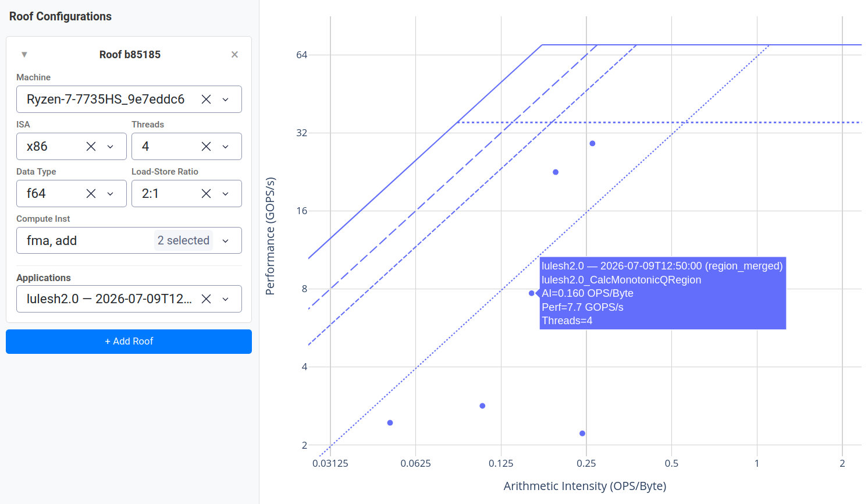The height and width of the screenshot is (504, 868).
Task: Click the y-axis tick label 64
Action: [301, 55]
